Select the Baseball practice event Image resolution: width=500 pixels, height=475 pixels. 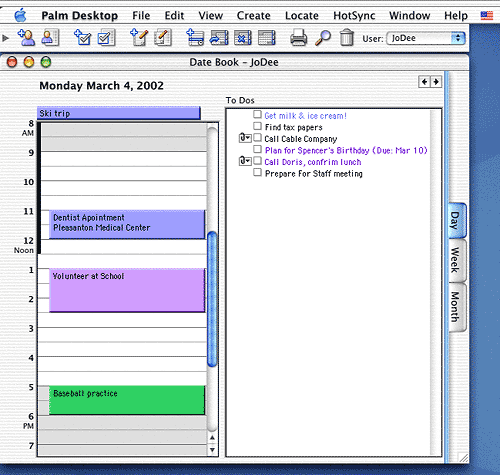click(127, 400)
